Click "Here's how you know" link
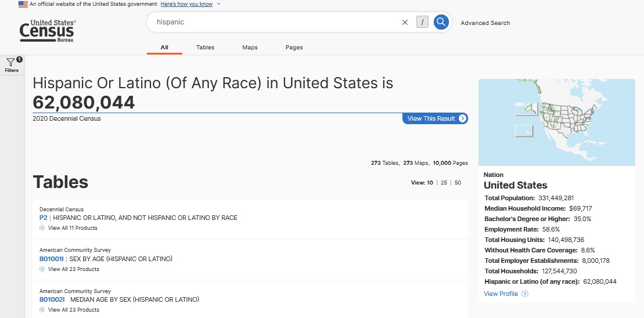 pos(186,4)
